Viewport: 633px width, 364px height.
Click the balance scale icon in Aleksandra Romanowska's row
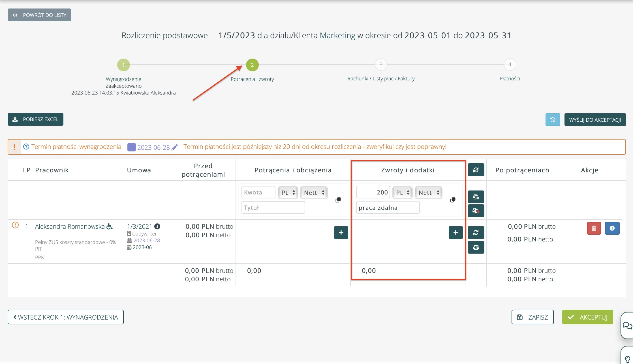click(x=476, y=247)
